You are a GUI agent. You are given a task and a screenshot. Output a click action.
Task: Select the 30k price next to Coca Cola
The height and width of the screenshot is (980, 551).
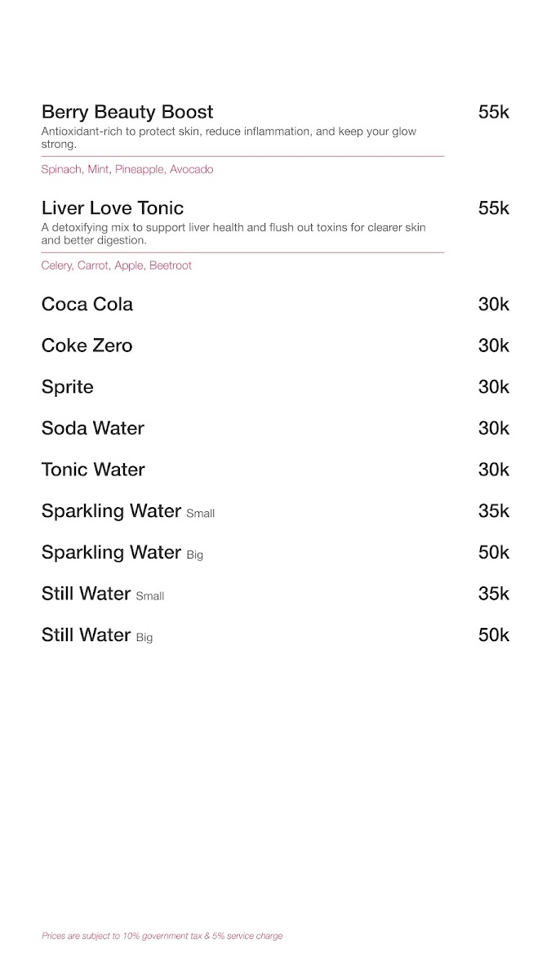(494, 305)
